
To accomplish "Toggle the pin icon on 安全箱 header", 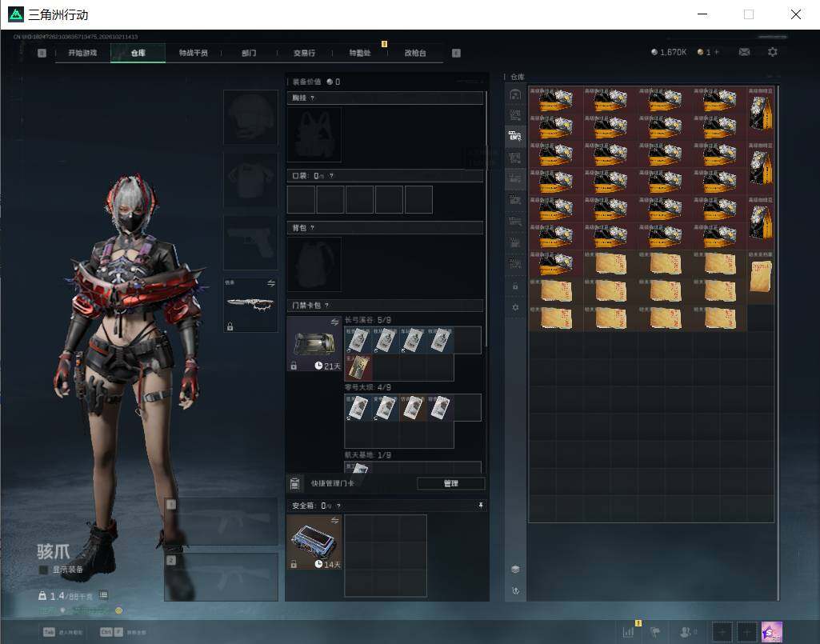I will point(481,506).
